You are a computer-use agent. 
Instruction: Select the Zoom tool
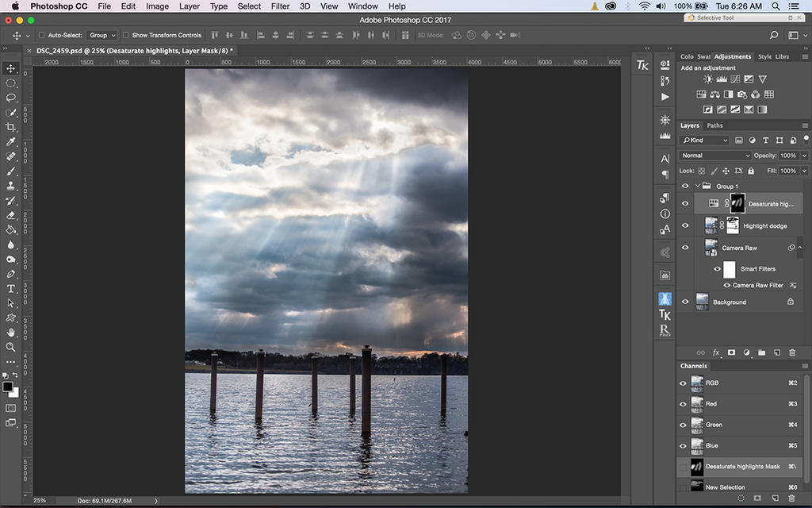[x=11, y=347]
